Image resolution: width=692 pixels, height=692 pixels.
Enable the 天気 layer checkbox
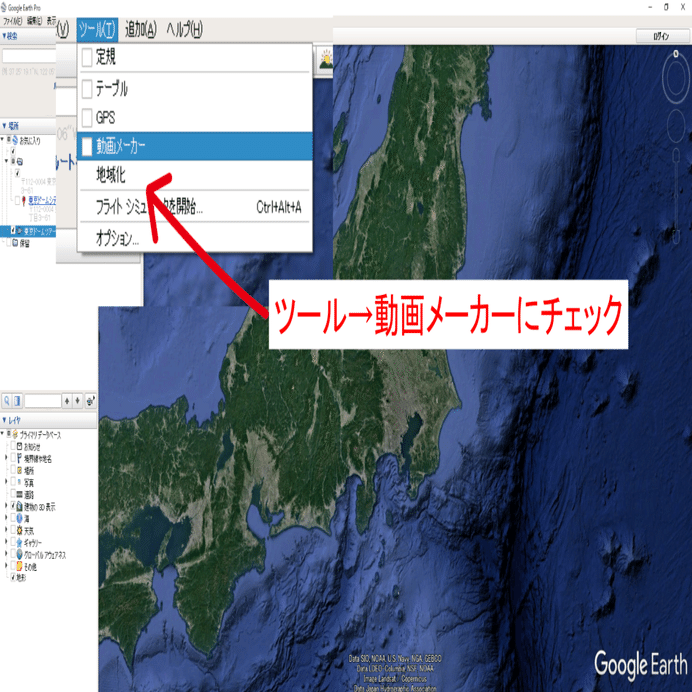point(13,530)
